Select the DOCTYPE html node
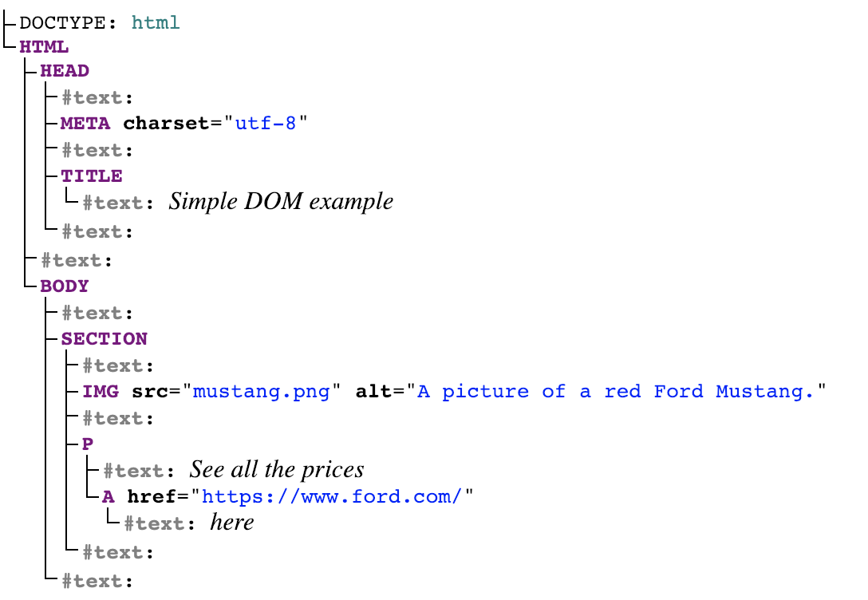 coord(100,23)
